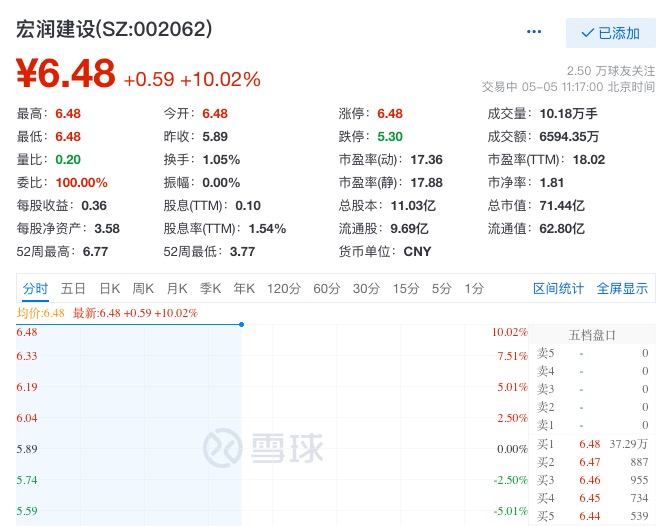Click the 成交额 value 6594.35万

569,136
